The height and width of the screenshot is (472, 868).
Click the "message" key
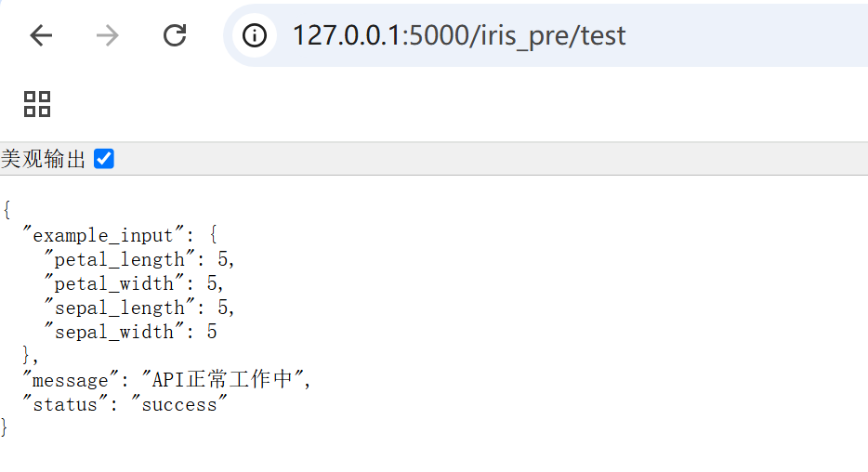click(x=71, y=380)
